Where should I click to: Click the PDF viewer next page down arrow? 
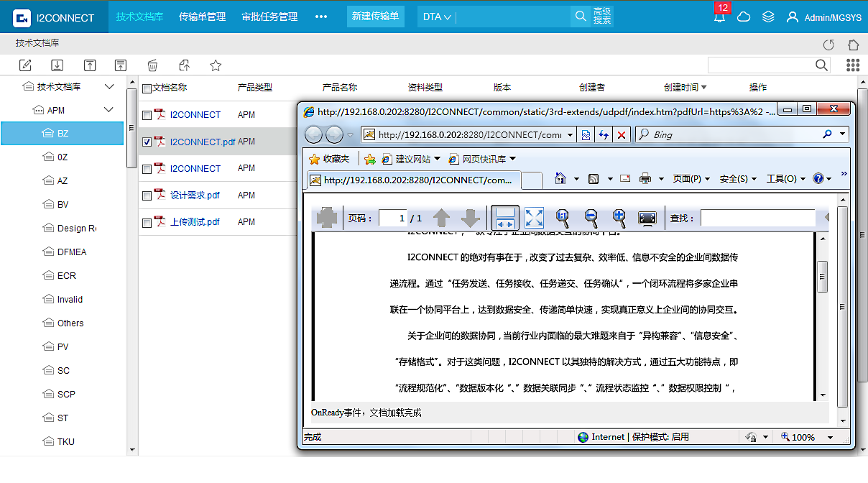(x=470, y=218)
